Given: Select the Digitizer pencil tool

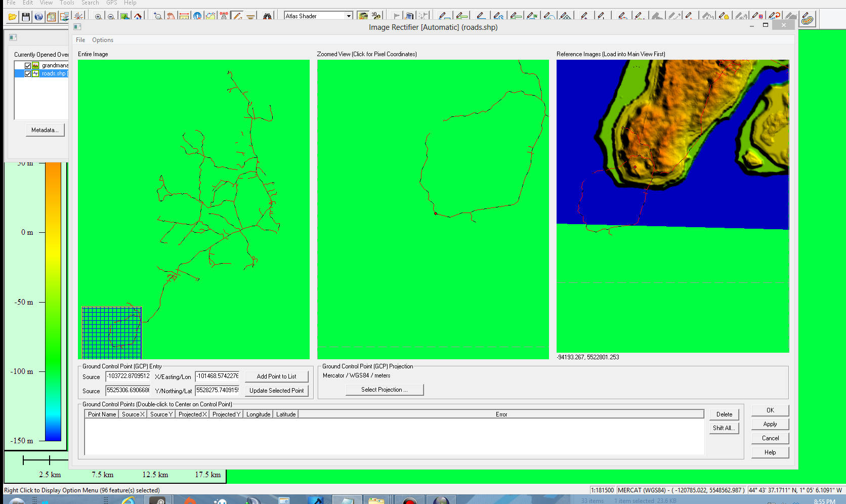Looking at the screenshot, I should (236, 17).
